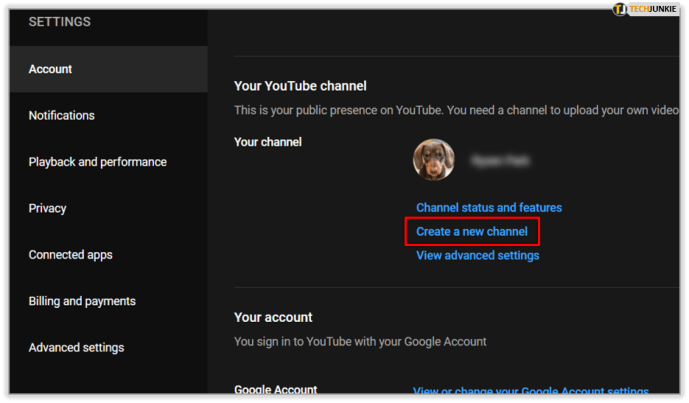Open Connected apps settings

[71, 255]
